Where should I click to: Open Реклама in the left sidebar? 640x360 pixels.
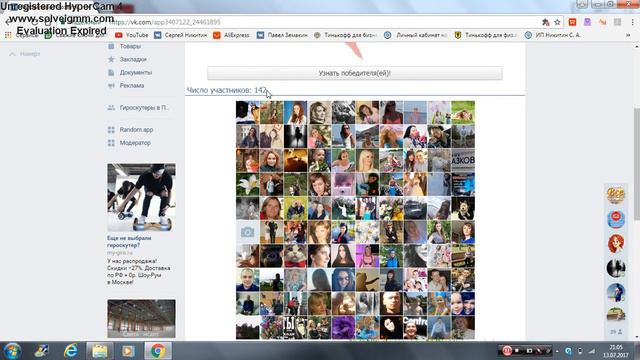click(131, 86)
